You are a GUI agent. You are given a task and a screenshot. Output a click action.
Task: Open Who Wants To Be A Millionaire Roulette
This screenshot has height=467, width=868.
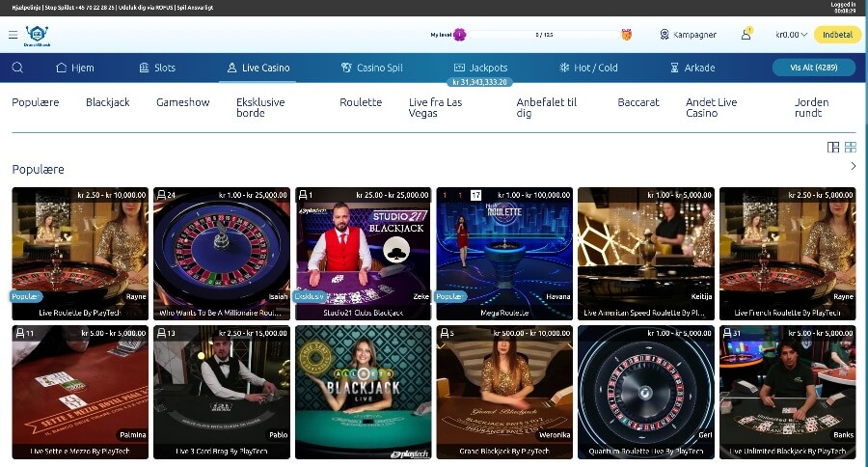coord(222,254)
